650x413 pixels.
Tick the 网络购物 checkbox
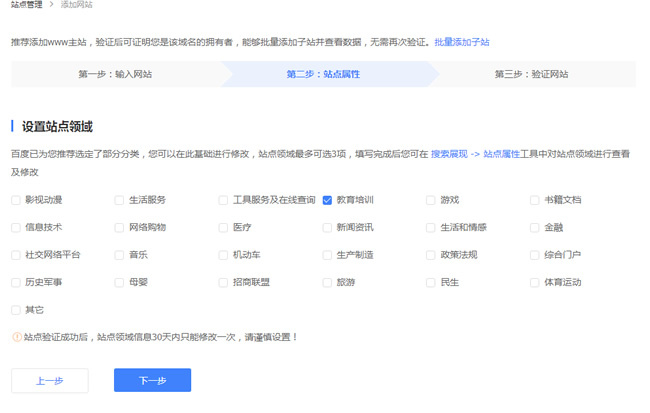(120, 227)
